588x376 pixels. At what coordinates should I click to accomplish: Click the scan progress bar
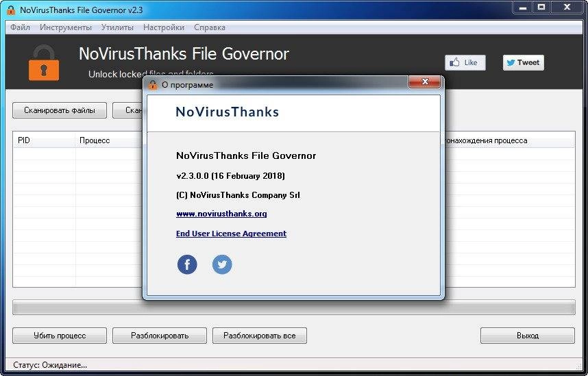tap(293, 308)
